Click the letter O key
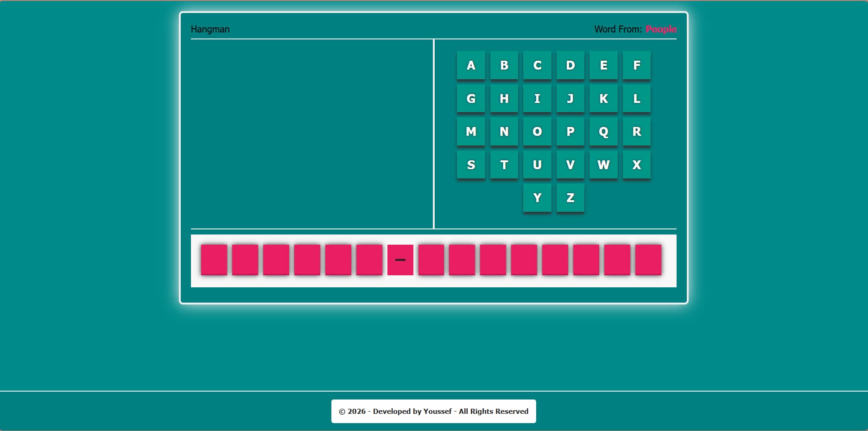Screen dimensions: 868x431 click(537, 132)
